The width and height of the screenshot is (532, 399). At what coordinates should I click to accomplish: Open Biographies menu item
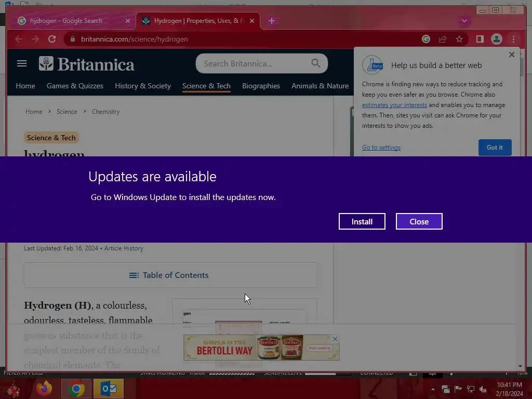(261, 86)
